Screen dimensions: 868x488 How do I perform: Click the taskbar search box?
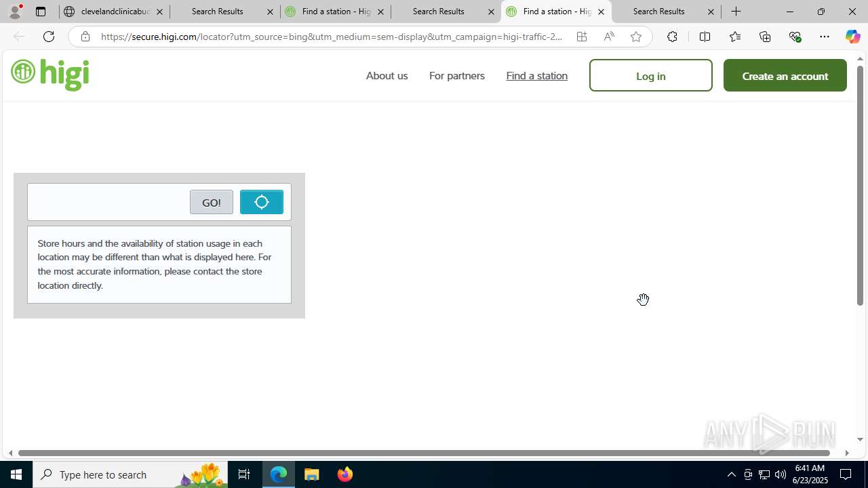130,474
